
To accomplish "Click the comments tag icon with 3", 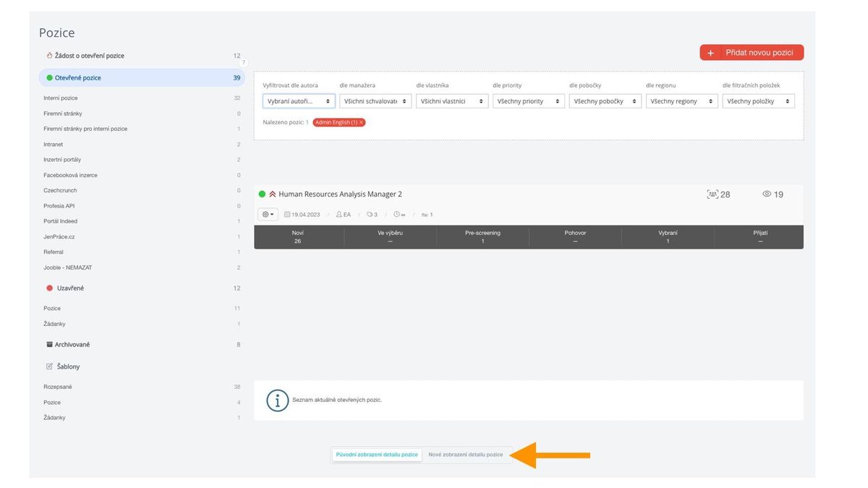I will (x=370, y=215).
